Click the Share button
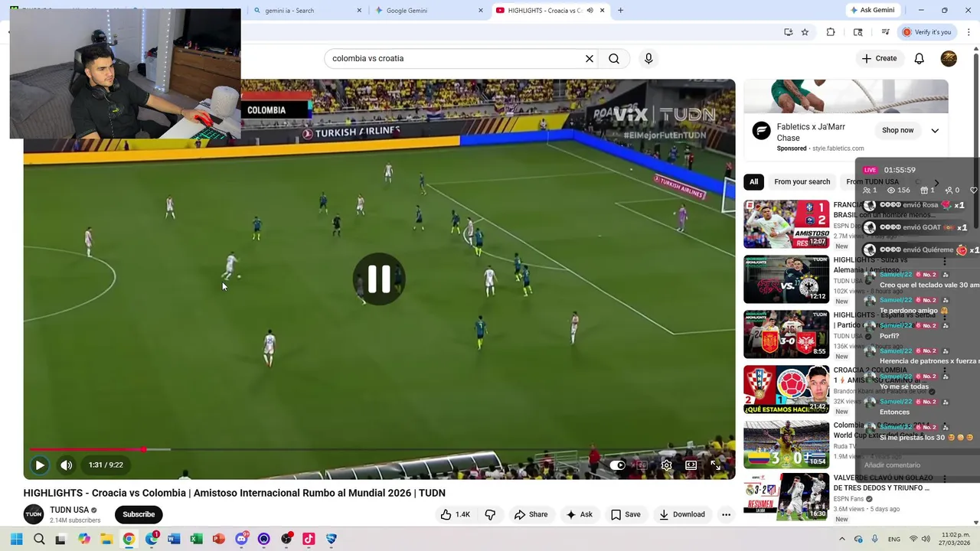 (531, 514)
